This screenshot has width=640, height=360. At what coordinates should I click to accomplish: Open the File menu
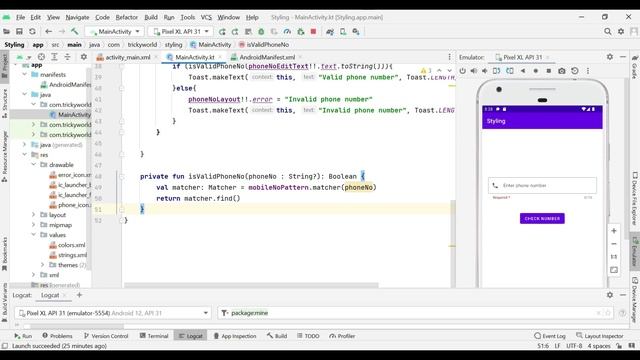pyautogui.click(x=20, y=17)
